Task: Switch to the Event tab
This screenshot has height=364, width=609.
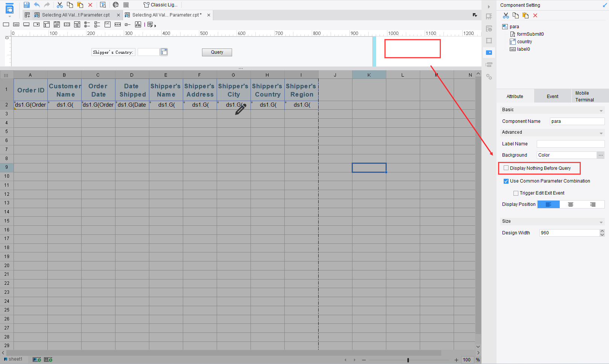Action: pyautogui.click(x=552, y=96)
